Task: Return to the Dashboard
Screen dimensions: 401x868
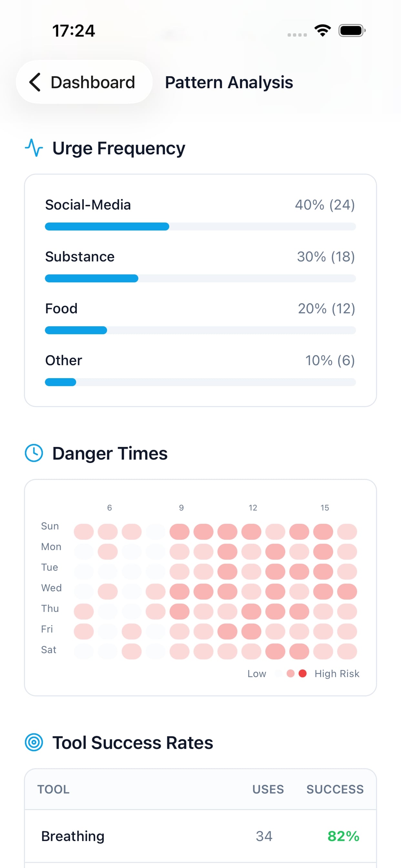Action: tap(84, 83)
